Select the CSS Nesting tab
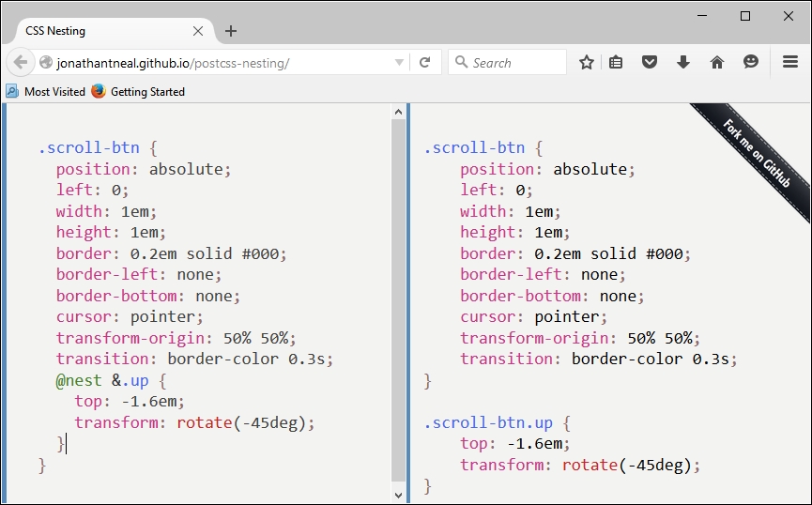 94,30
